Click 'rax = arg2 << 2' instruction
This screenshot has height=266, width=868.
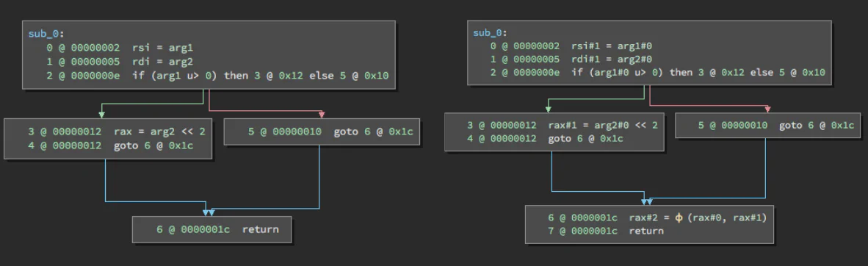pyautogui.click(x=159, y=132)
